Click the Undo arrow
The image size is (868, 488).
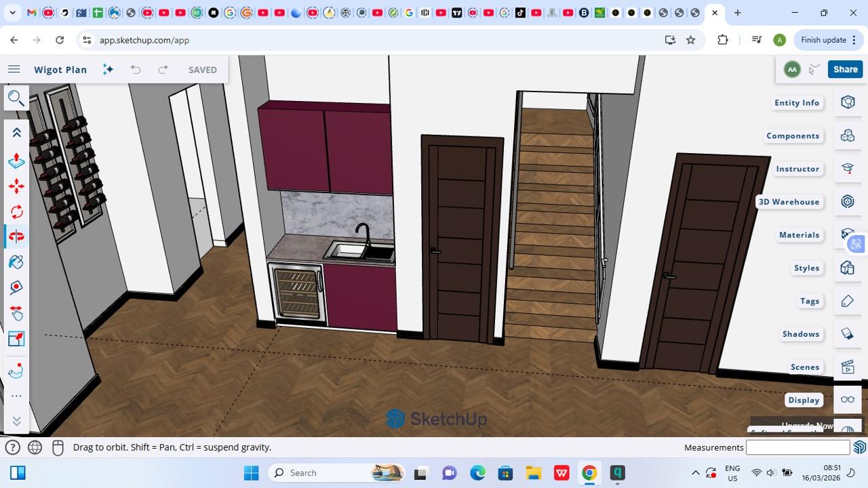(136, 69)
